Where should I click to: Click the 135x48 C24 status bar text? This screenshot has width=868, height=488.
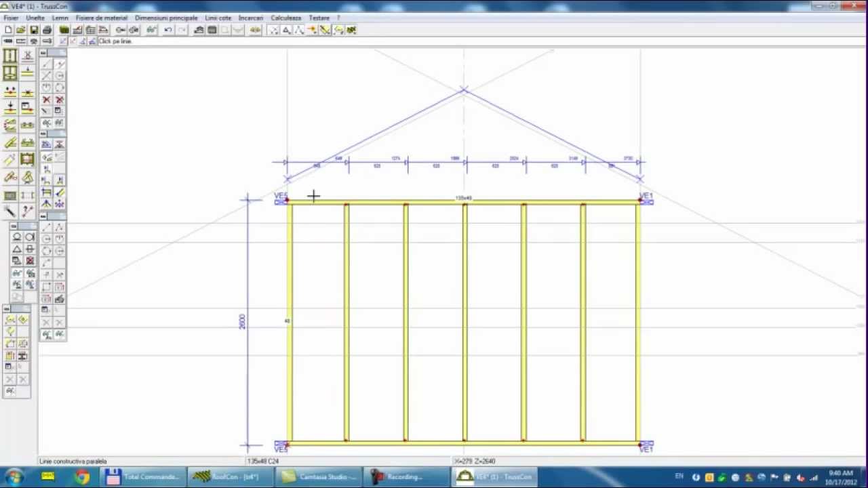[263, 461]
